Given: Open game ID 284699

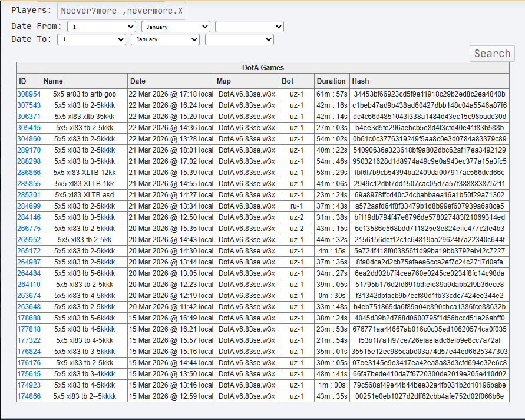Looking at the screenshot, I should pyautogui.click(x=29, y=206).
